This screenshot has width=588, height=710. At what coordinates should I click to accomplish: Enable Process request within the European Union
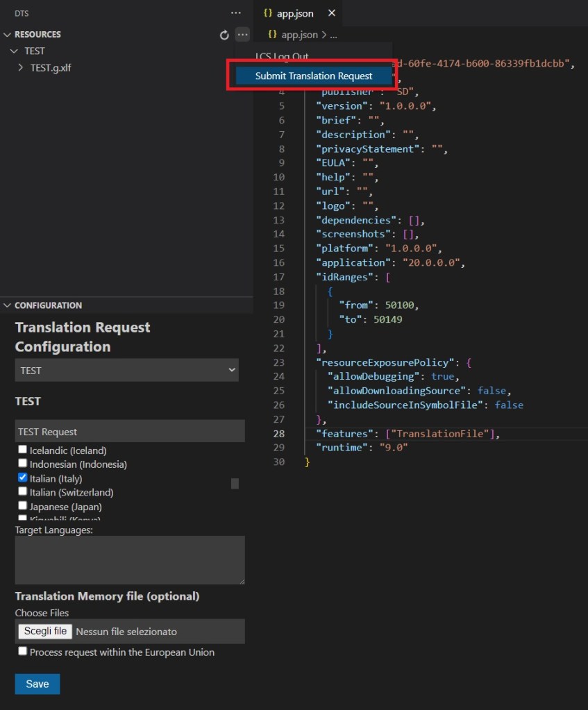pyautogui.click(x=23, y=652)
